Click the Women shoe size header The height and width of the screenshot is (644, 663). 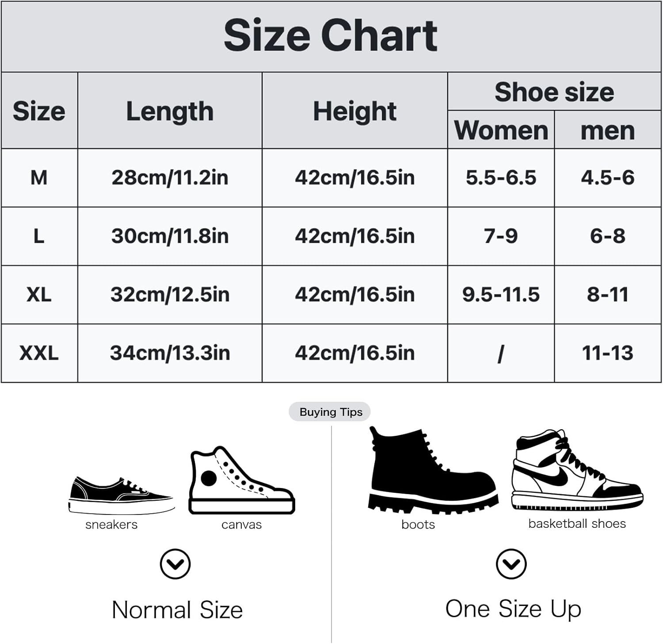click(x=501, y=130)
